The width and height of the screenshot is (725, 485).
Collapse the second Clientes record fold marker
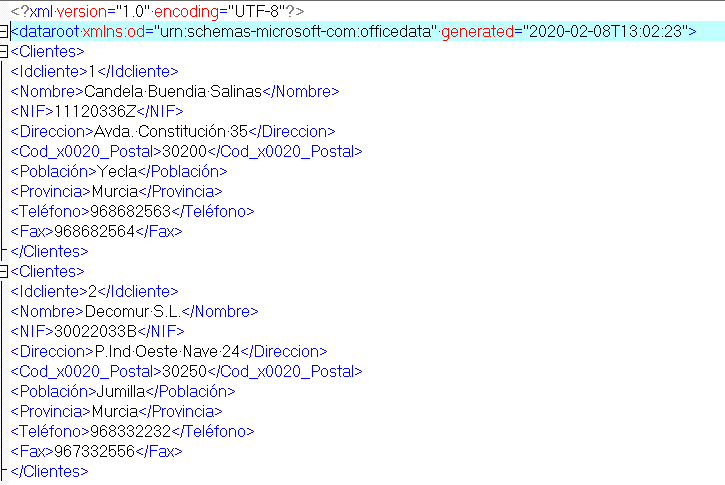point(4,271)
